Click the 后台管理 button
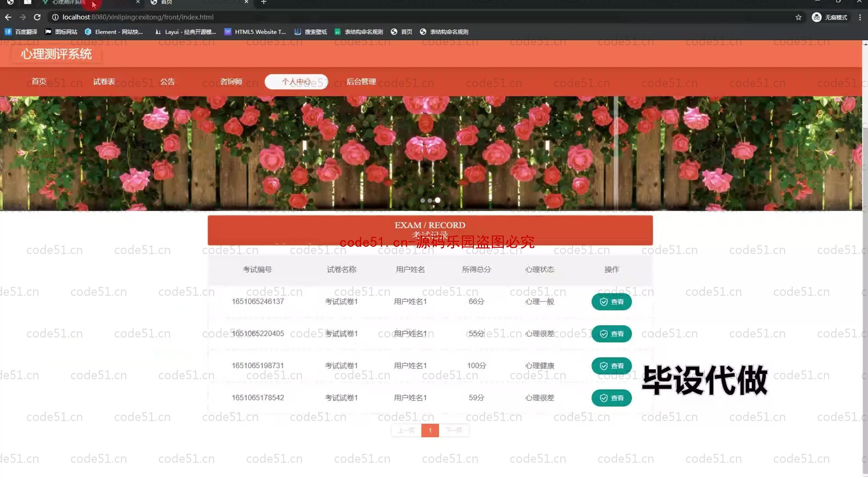The image size is (868, 477). [361, 81]
